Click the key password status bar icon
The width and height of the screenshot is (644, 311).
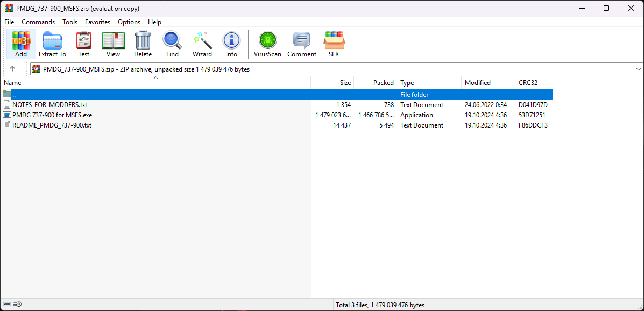tap(17, 305)
